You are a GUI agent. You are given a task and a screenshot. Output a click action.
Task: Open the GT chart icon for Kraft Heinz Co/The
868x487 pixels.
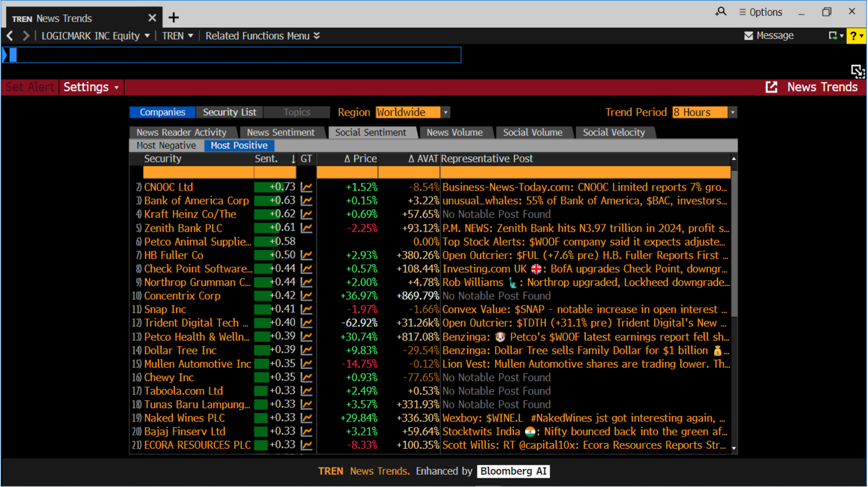tap(307, 214)
